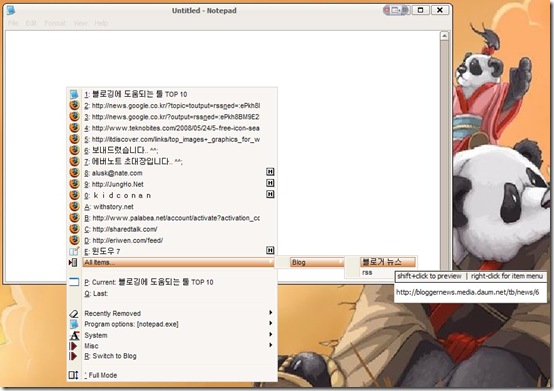Click the Notepad title bar application icon
This screenshot has height=391, width=554.
tap(11, 10)
